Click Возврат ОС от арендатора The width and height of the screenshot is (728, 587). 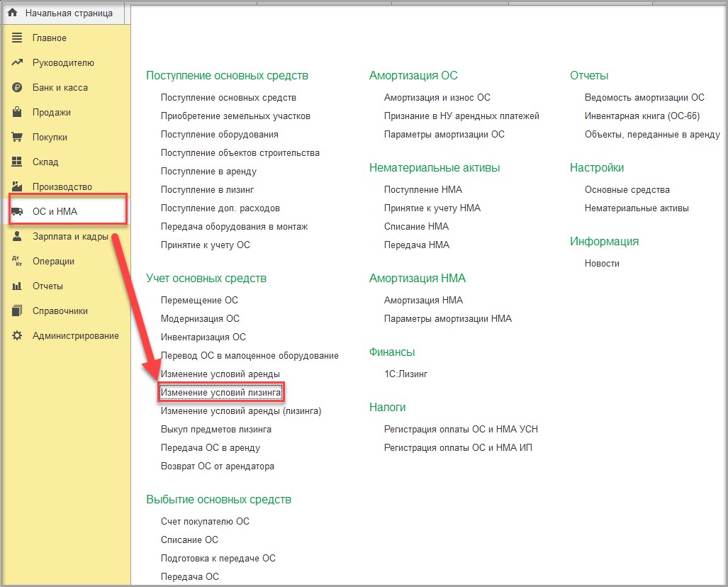pos(218,466)
